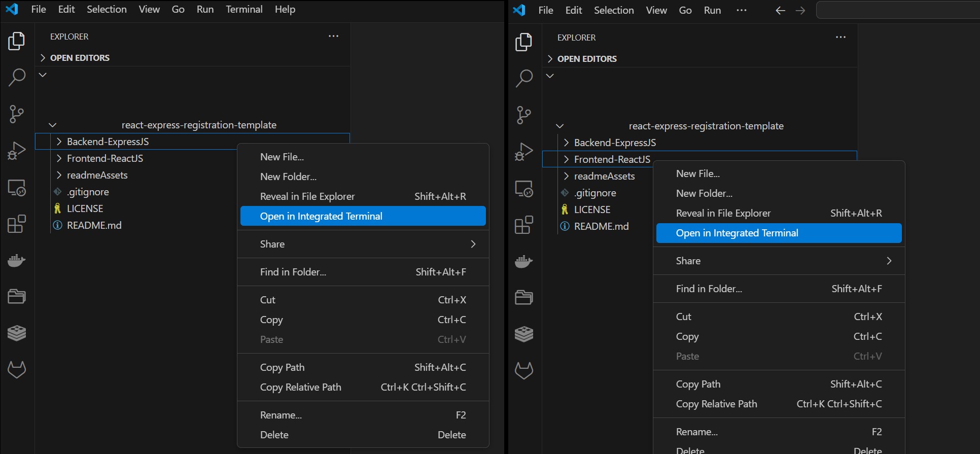
Task: Click go forward arrow in right window
Action: [x=800, y=11]
